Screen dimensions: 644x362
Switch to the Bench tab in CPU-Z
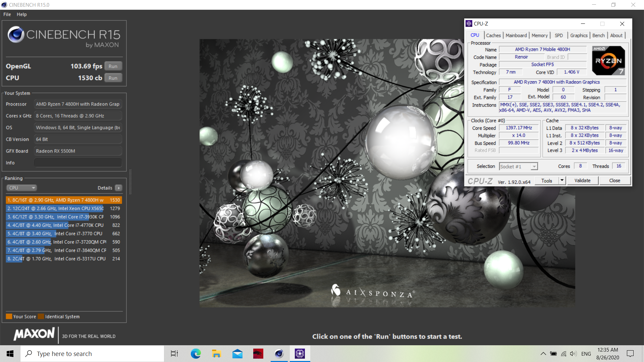tap(599, 36)
